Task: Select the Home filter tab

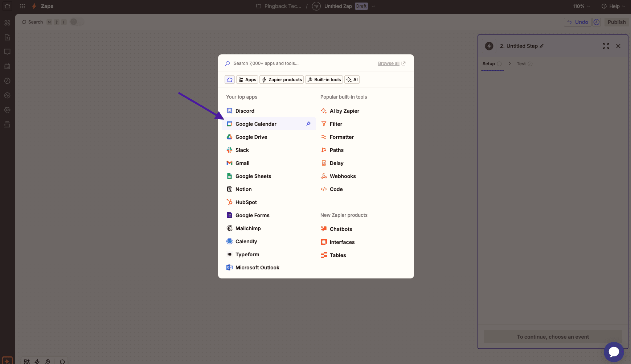Action: point(230,79)
